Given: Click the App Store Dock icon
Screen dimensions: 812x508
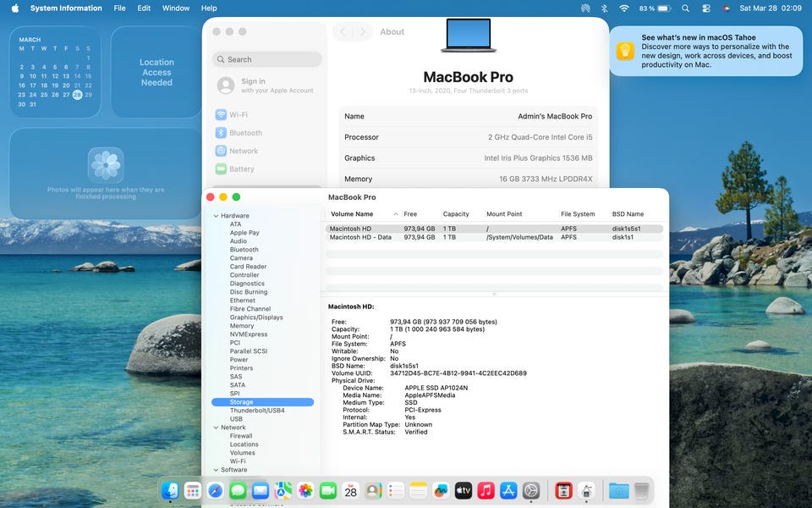Looking at the screenshot, I should pos(508,490).
